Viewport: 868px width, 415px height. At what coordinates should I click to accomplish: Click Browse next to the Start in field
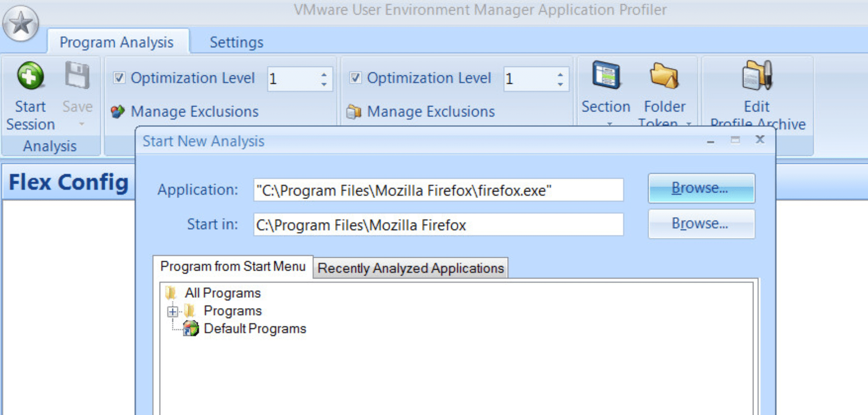click(x=701, y=224)
